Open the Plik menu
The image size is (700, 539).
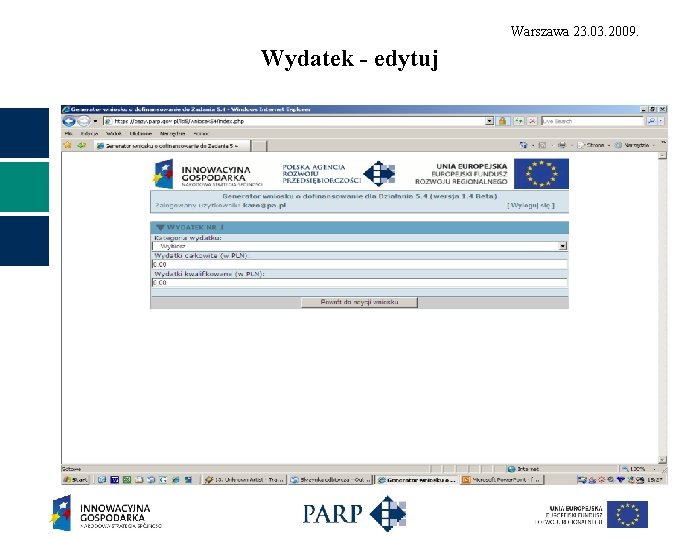(69, 134)
